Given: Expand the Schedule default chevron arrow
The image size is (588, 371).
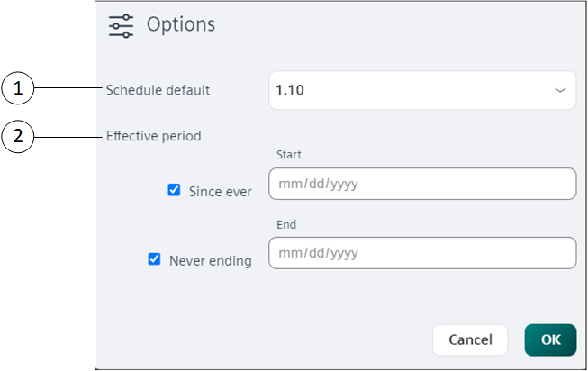Looking at the screenshot, I should (560, 90).
